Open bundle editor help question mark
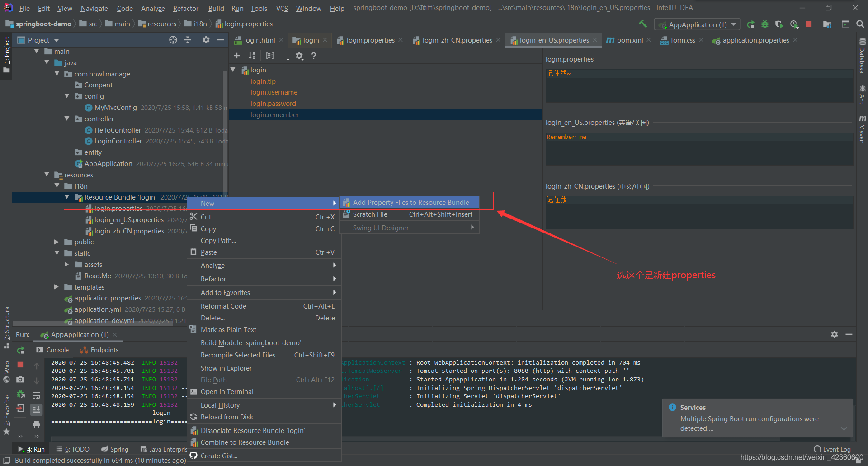Viewport: 868px width, 466px height. [x=314, y=56]
